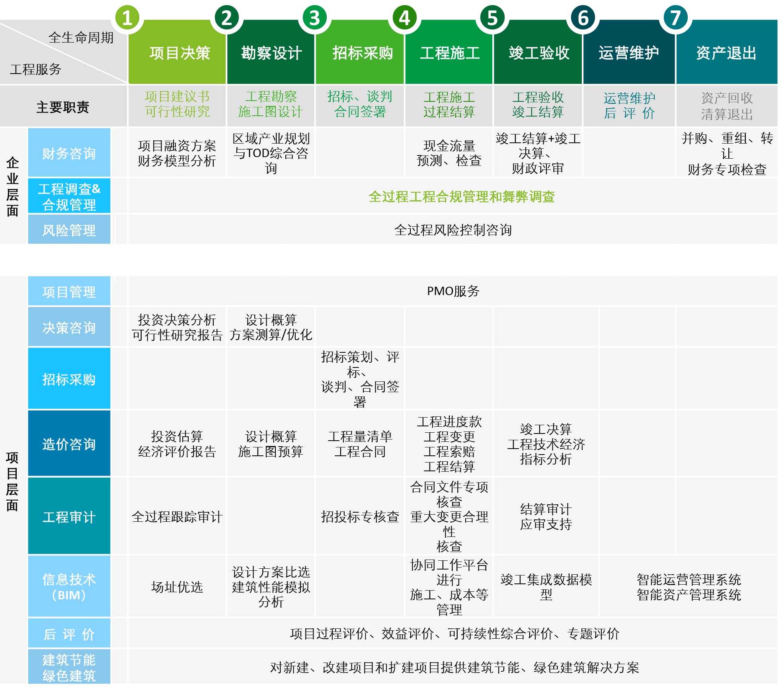The width and height of the screenshot is (784, 692).
Task: Select the 工程审计 service block
Action: coord(69,517)
